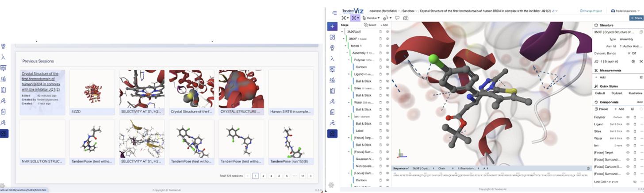This screenshot has width=644, height=193.
Task: Open the lambda icon in right window sidebar
Action: [x=332, y=58]
